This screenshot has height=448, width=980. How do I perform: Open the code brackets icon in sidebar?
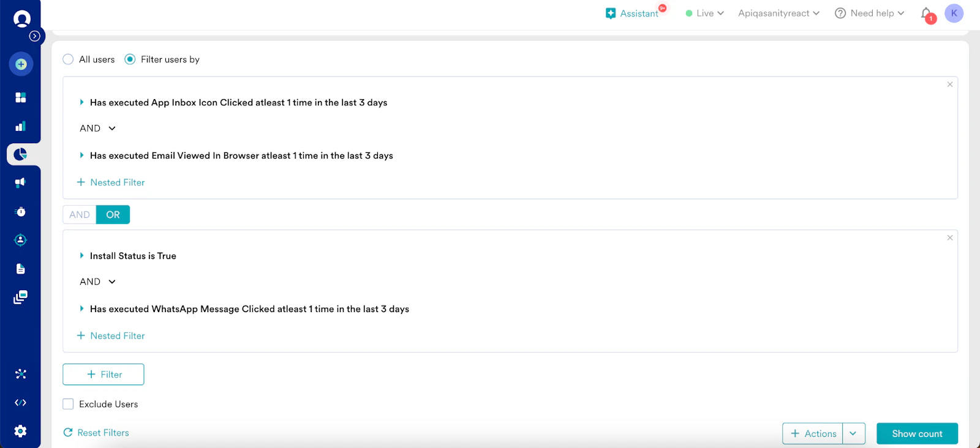[x=21, y=403]
